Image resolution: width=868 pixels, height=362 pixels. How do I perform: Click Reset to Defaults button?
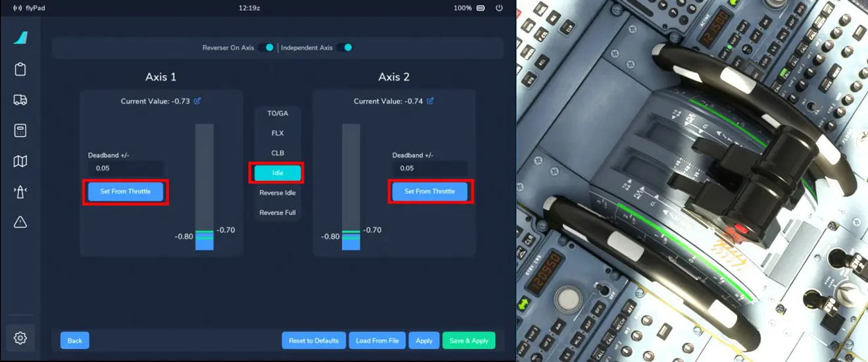coord(314,340)
